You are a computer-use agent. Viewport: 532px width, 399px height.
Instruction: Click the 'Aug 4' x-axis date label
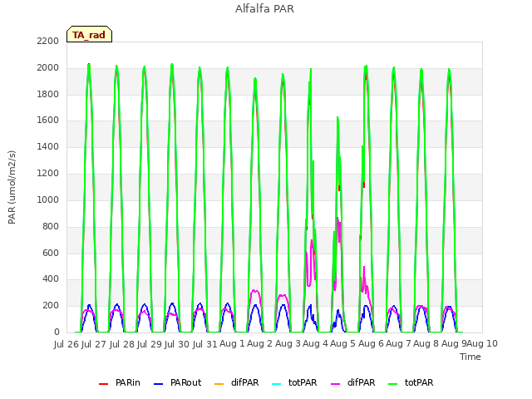[315, 343]
